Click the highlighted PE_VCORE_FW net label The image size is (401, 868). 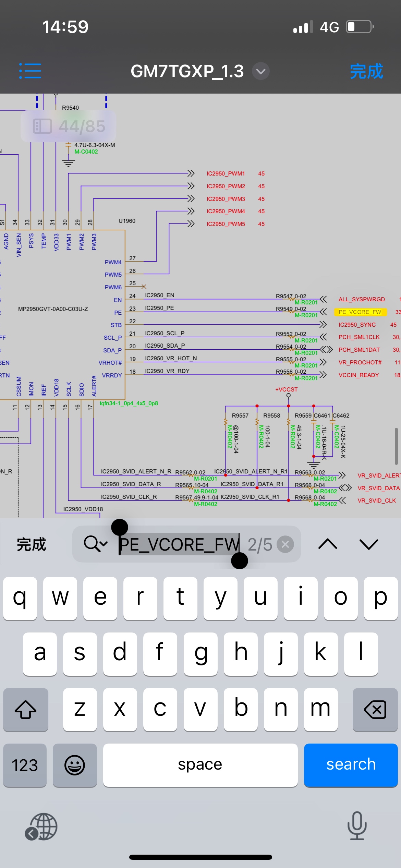point(360,312)
